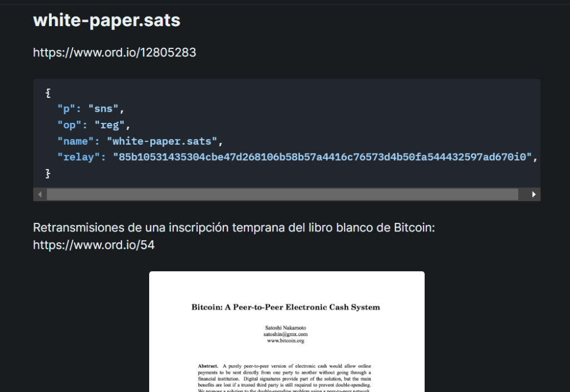Open the https://www.ord.io/12805283 link

tap(115, 53)
